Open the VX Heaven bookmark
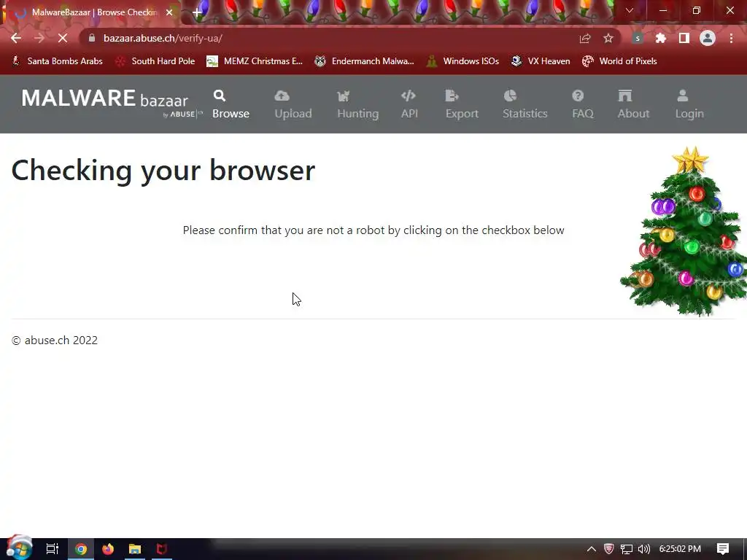This screenshot has width=747, height=560. [541, 61]
